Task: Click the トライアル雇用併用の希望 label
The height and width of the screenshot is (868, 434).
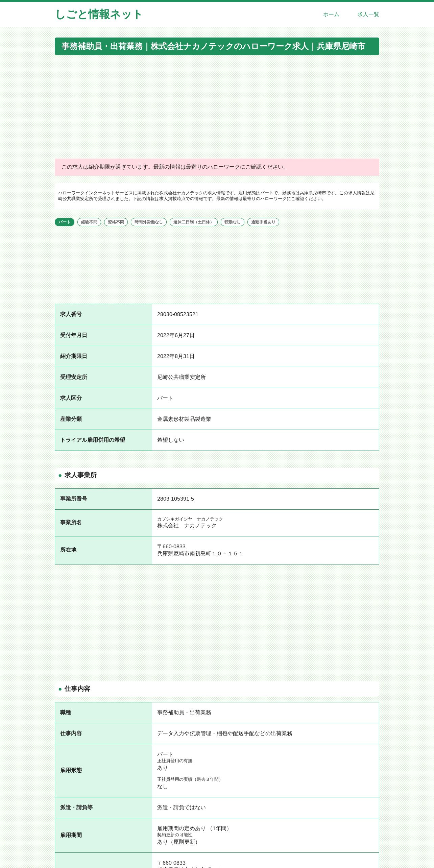Action: tap(93, 440)
